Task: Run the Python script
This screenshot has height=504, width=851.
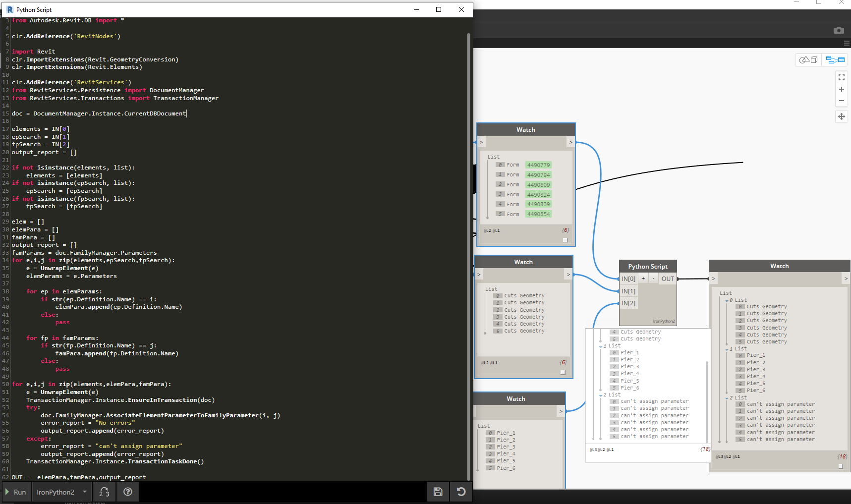Action: (16, 492)
